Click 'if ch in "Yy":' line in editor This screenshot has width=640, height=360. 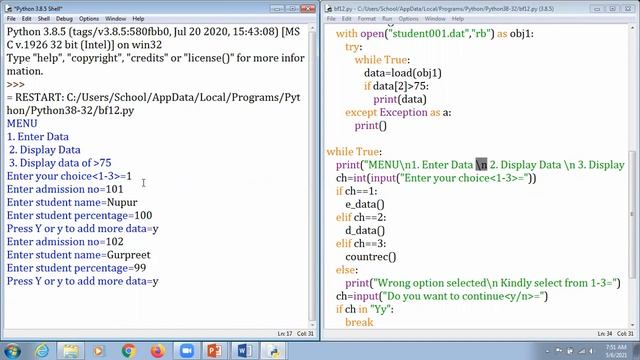click(x=365, y=309)
